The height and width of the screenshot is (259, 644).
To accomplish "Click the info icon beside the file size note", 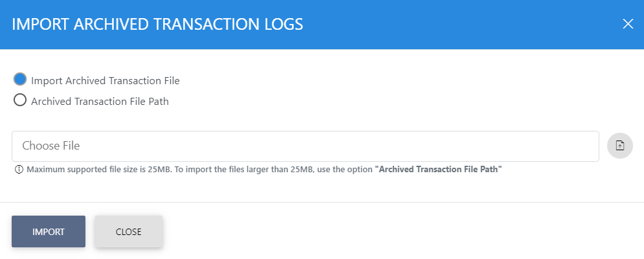I will pyautogui.click(x=19, y=170).
